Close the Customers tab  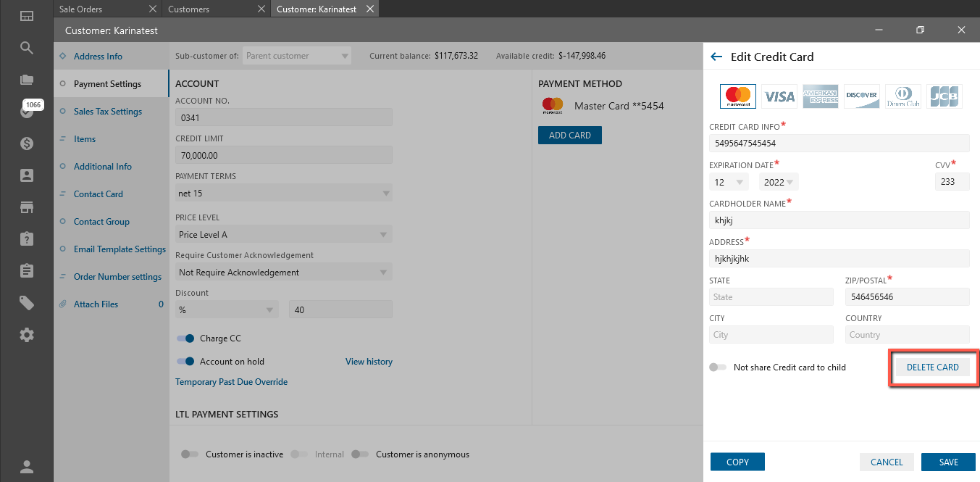click(x=263, y=9)
